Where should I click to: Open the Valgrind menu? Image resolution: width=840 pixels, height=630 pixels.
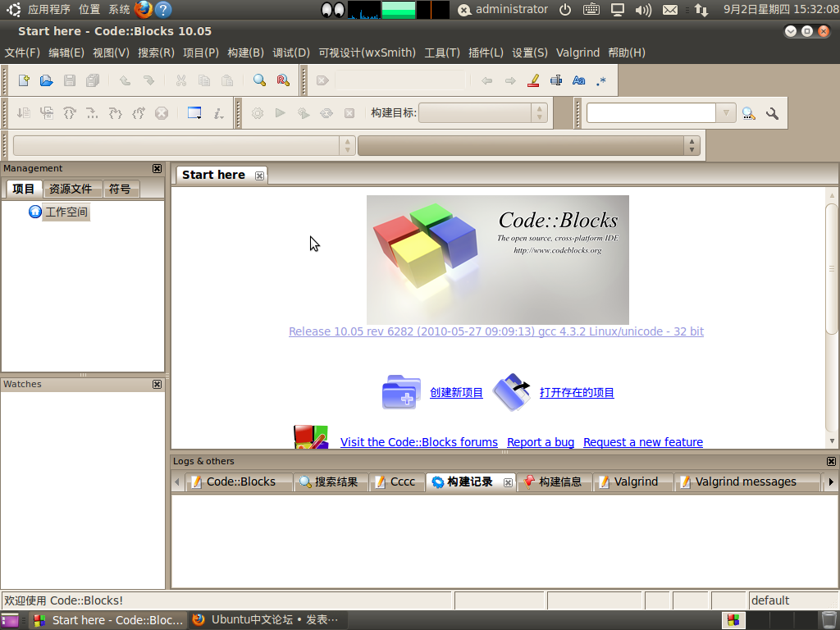pyautogui.click(x=577, y=52)
